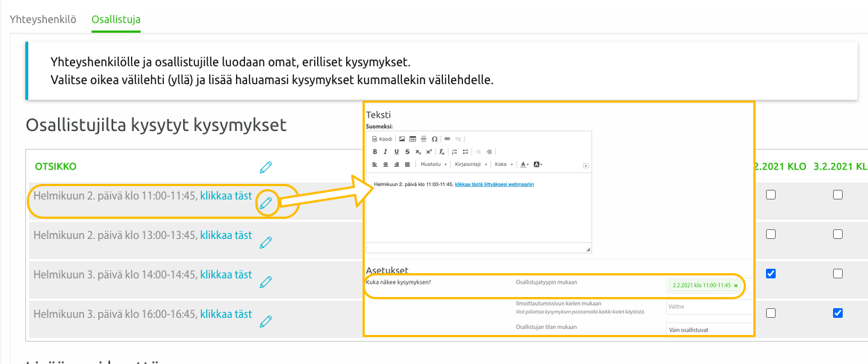
Task: Click the increase indent icon
Action: [x=489, y=152]
